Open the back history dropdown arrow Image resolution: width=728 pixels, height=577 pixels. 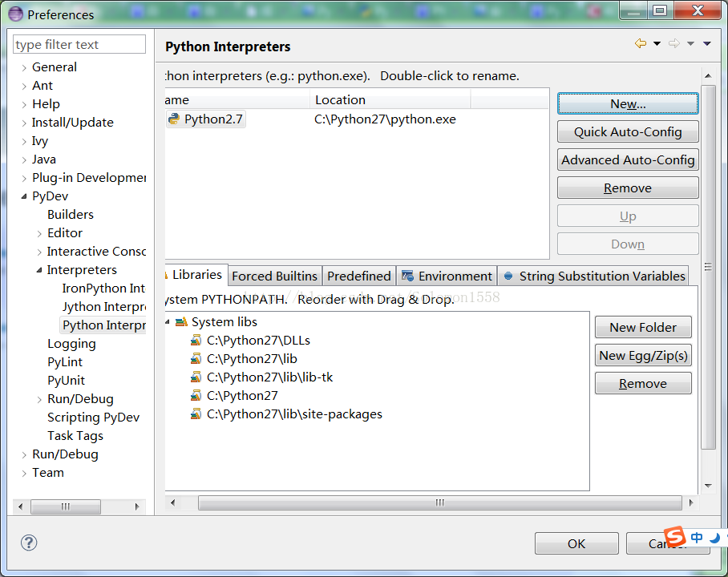pos(657,43)
